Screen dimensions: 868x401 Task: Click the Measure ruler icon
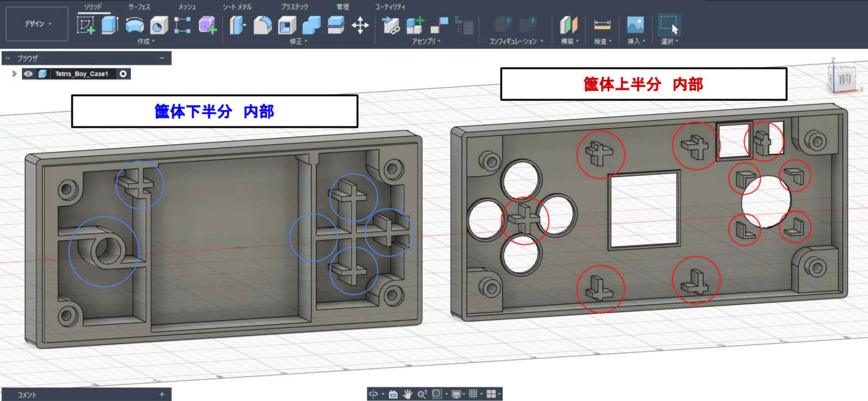tap(602, 25)
